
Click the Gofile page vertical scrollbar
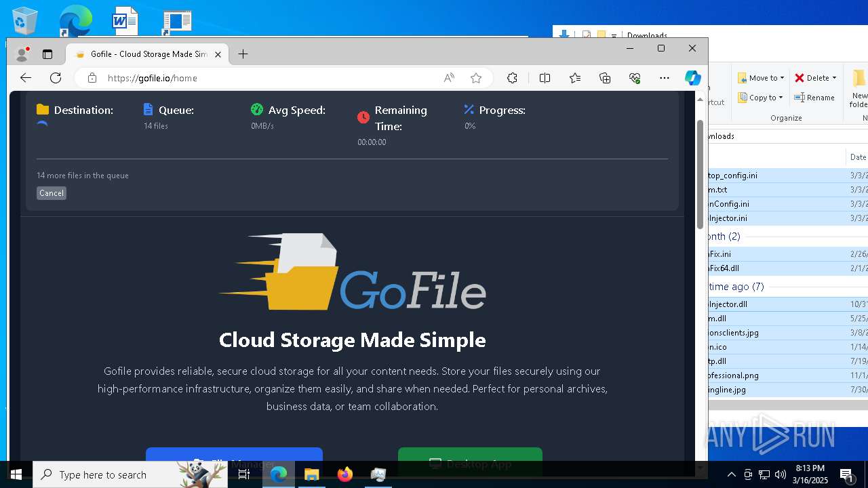(x=700, y=174)
